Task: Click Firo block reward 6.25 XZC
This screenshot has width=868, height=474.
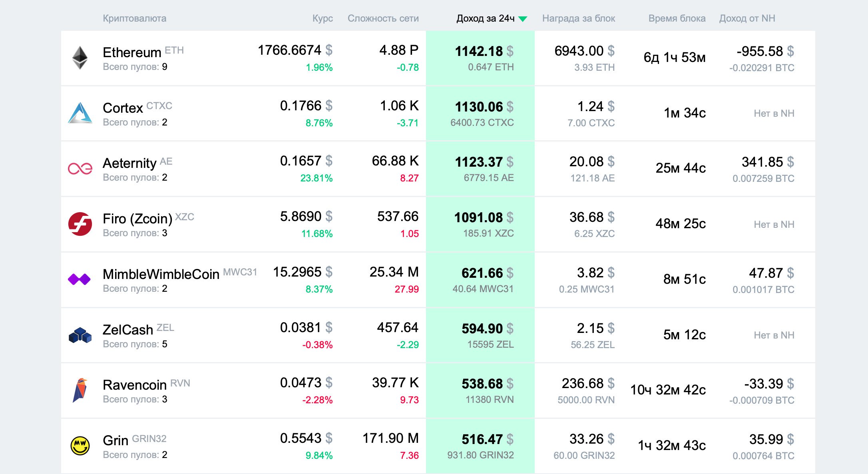Action: tap(594, 233)
